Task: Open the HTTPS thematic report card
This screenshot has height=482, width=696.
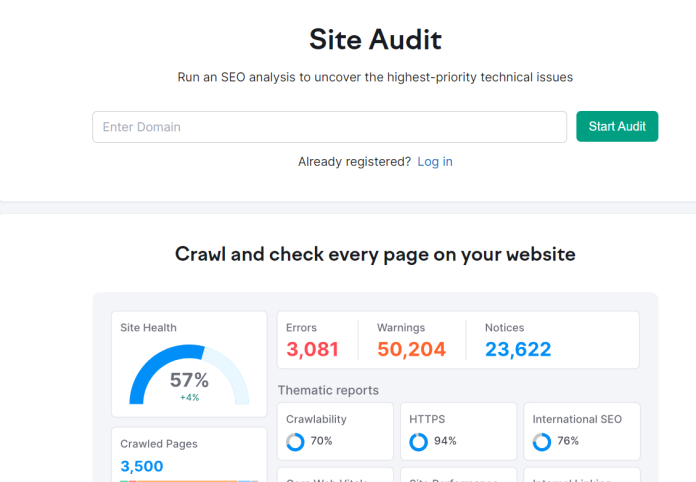Action: pos(459,431)
